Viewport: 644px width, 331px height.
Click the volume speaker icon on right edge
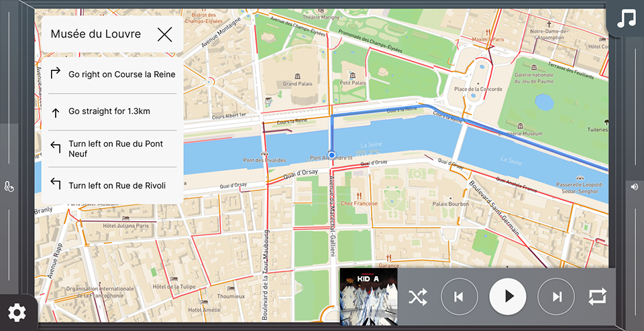pyautogui.click(x=635, y=187)
